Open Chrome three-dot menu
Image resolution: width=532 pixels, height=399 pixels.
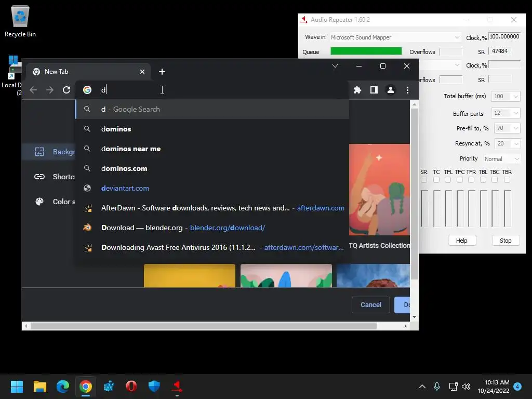click(x=407, y=90)
